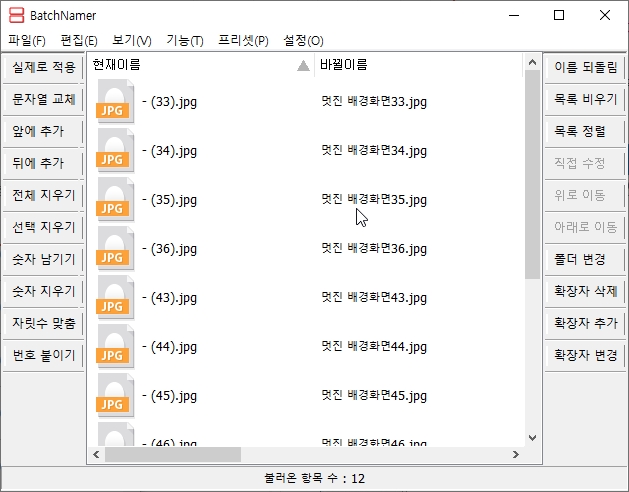Viewport: 629px width, 492px height.
Task: Select the file name - (33).jpg
Action: tap(169, 102)
